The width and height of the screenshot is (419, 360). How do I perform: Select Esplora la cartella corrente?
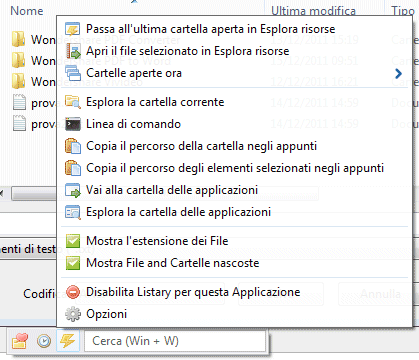click(x=155, y=102)
